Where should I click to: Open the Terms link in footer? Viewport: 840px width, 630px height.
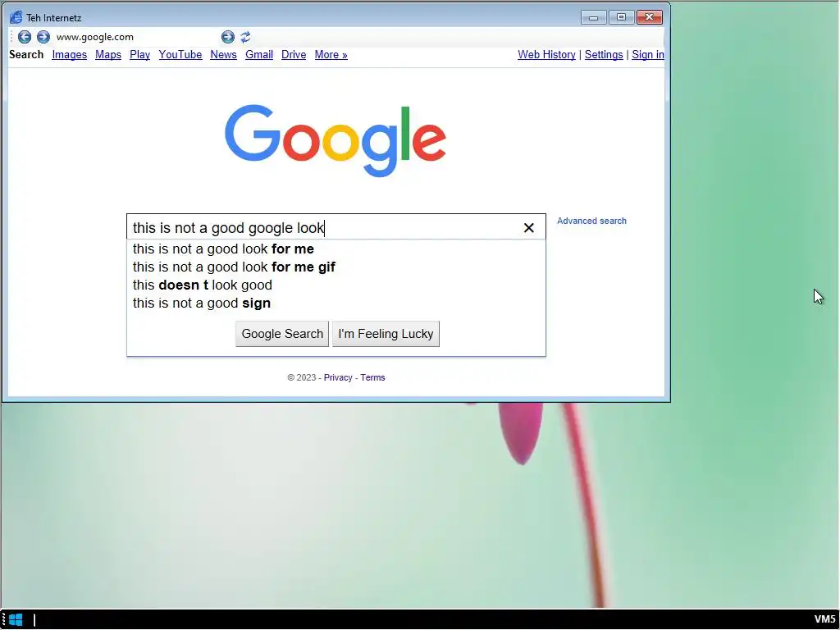tap(372, 377)
